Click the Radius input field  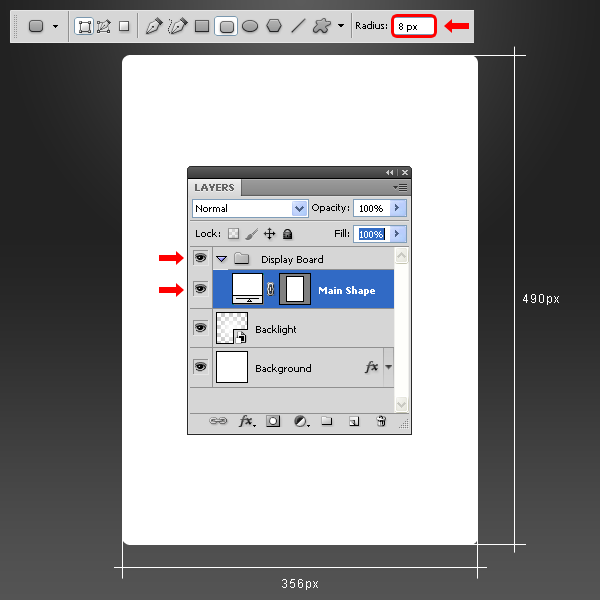click(x=414, y=26)
